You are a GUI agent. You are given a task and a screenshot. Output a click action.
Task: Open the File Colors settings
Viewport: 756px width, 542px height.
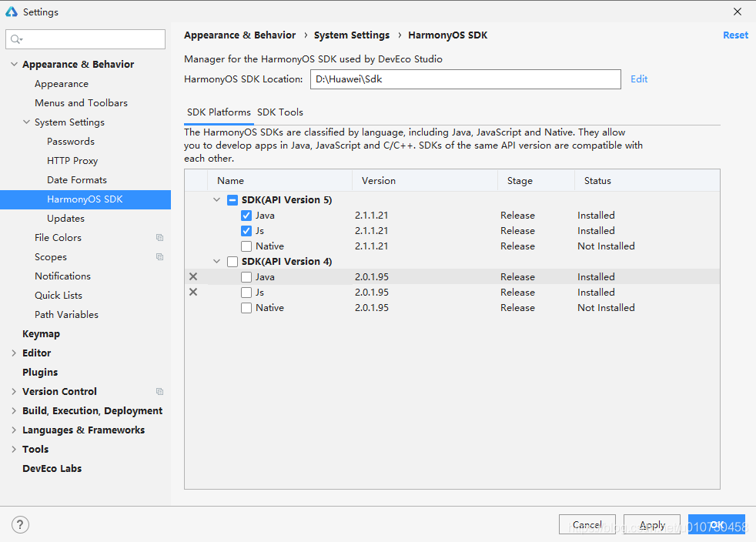point(59,238)
